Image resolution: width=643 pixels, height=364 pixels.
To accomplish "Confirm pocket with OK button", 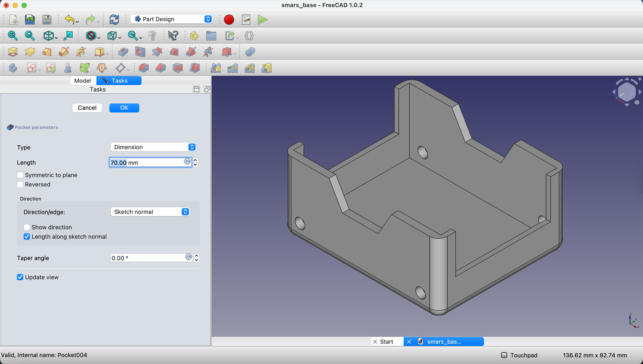I will coord(124,108).
